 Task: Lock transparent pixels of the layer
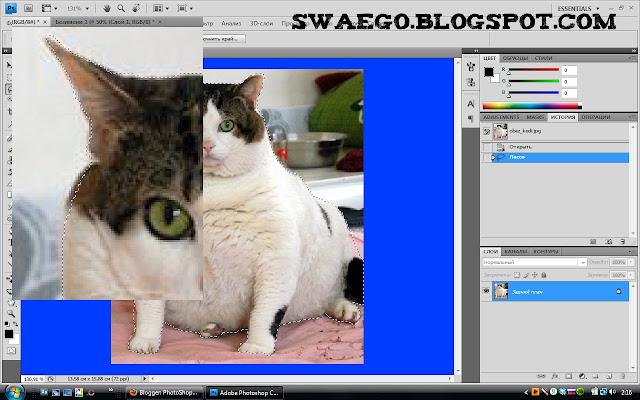[x=517, y=275]
